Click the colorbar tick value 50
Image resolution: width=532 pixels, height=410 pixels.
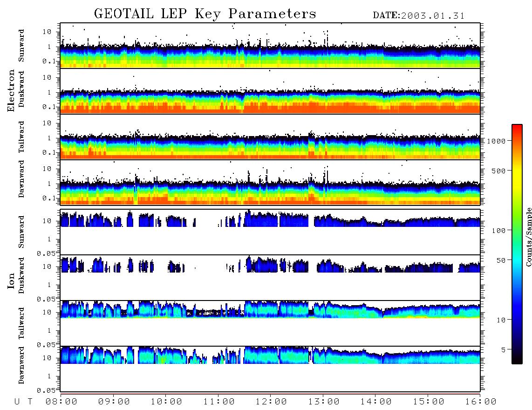pos(501,260)
